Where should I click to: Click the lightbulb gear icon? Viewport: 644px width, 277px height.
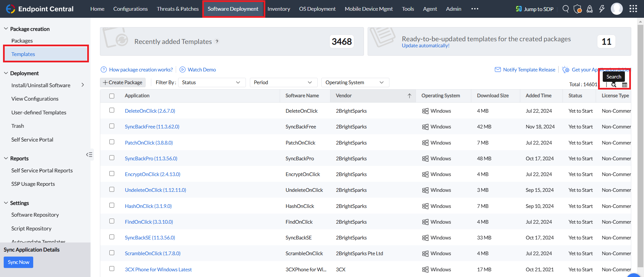tap(566, 70)
